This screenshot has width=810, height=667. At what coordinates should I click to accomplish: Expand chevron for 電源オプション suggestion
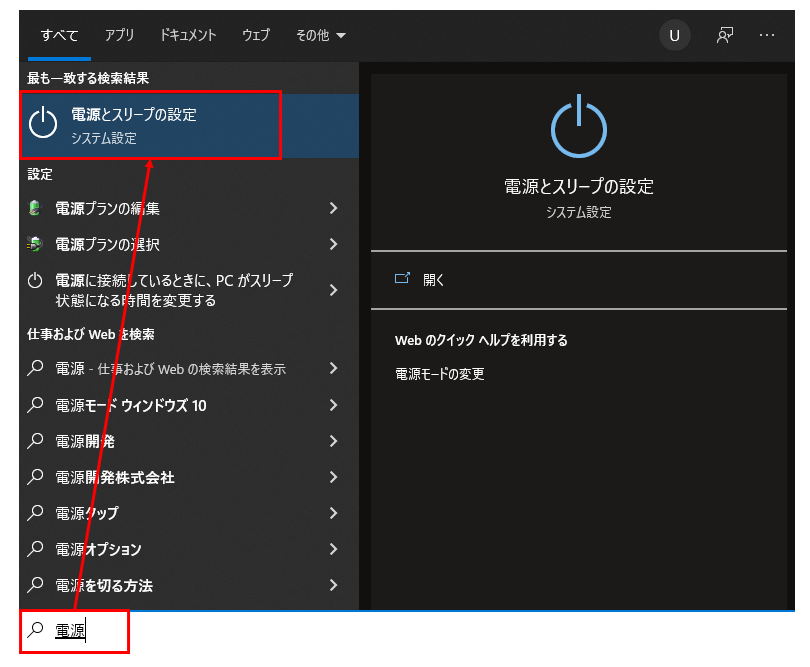click(333, 549)
